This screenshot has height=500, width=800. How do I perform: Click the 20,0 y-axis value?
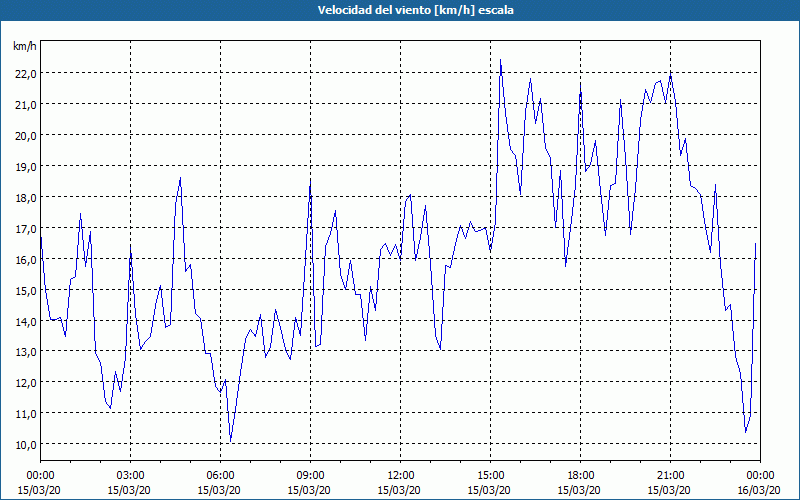pos(27,136)
